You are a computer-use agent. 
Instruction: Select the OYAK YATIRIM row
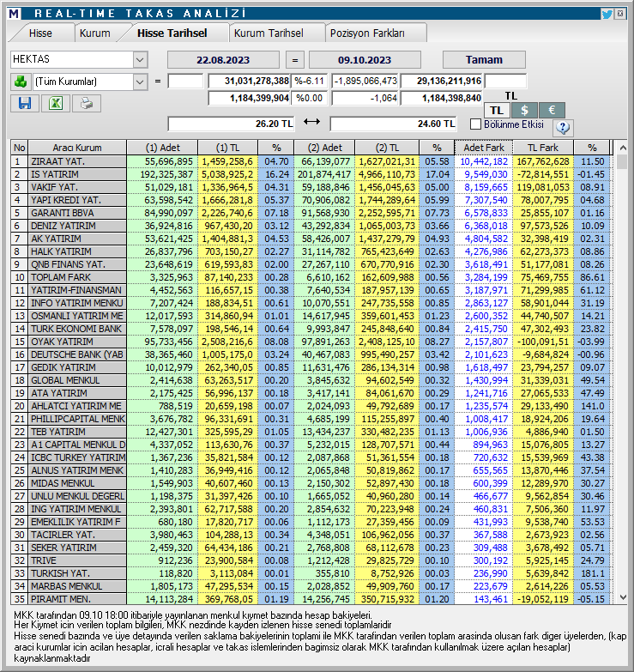point(311,342)
